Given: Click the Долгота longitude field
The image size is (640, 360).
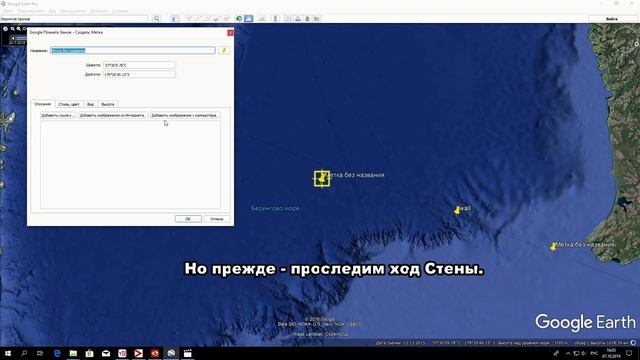Looking at the screenshot, I should click(x=139, y=74).
